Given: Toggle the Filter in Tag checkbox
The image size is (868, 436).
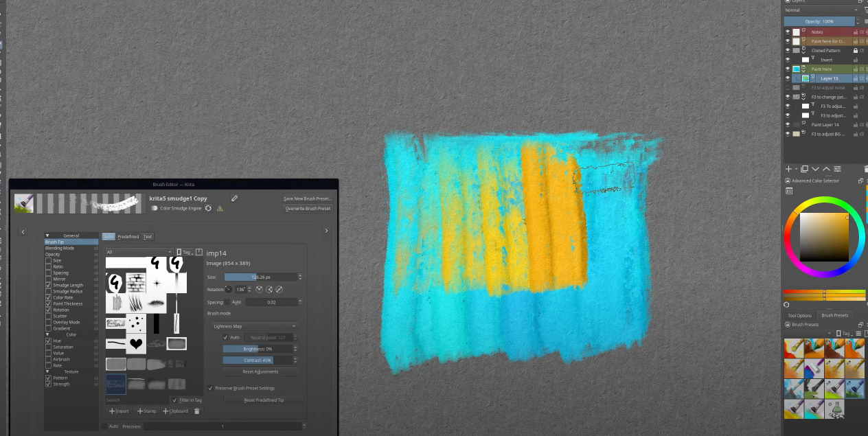Looking at the screenshot, I should (174, 400).
